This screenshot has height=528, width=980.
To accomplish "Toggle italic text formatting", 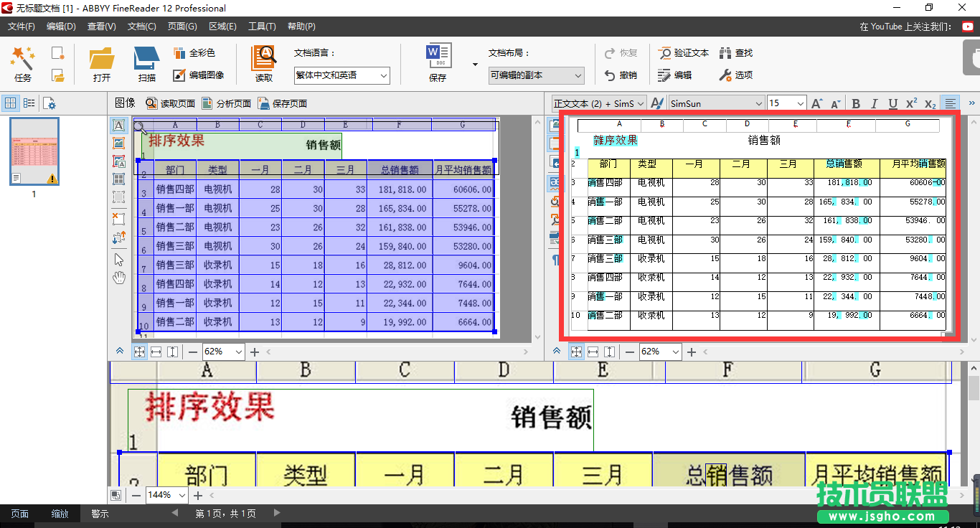I will pos(875,104).
